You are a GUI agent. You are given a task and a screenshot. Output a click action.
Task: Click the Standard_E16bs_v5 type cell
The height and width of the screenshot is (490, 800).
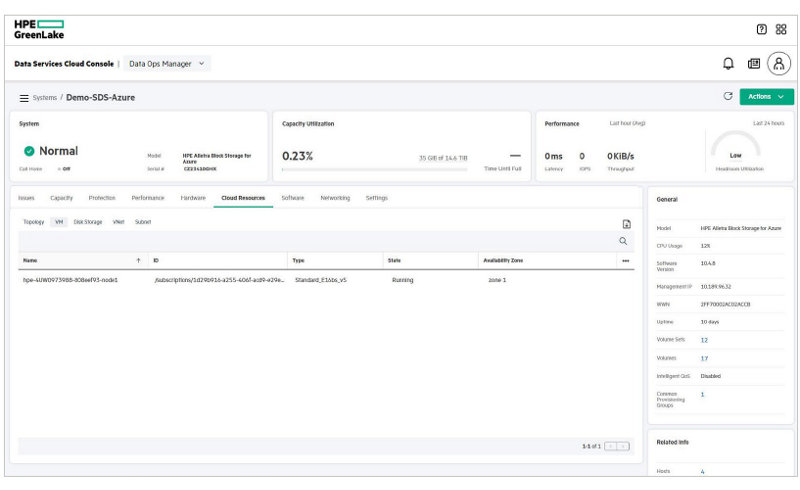point(320,280)
